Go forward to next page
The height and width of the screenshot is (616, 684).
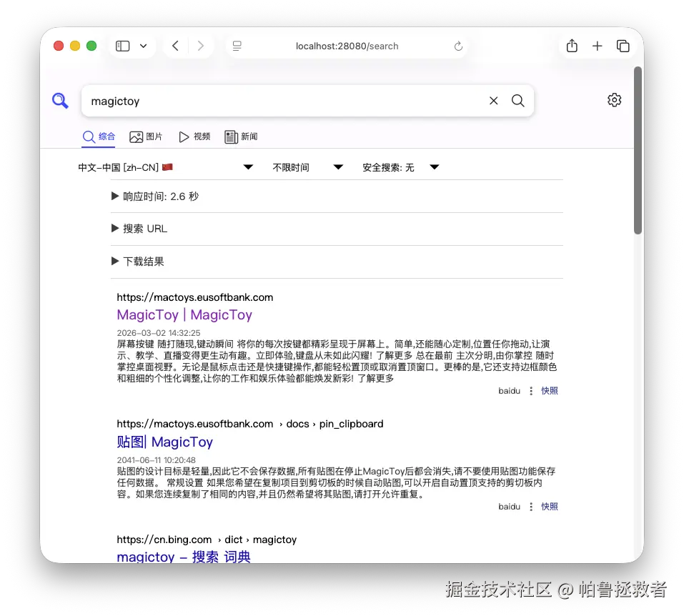[x=201, y=46]
